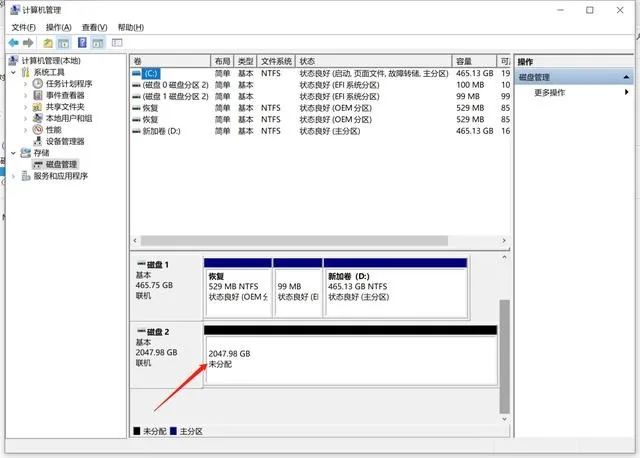
Task: Sort by the 容量 column header
Action: 475,61
